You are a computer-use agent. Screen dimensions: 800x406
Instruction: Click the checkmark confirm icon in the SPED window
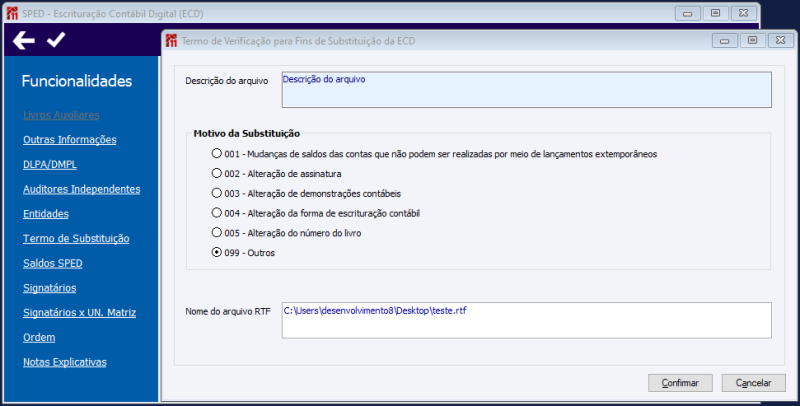coord(56,39)
